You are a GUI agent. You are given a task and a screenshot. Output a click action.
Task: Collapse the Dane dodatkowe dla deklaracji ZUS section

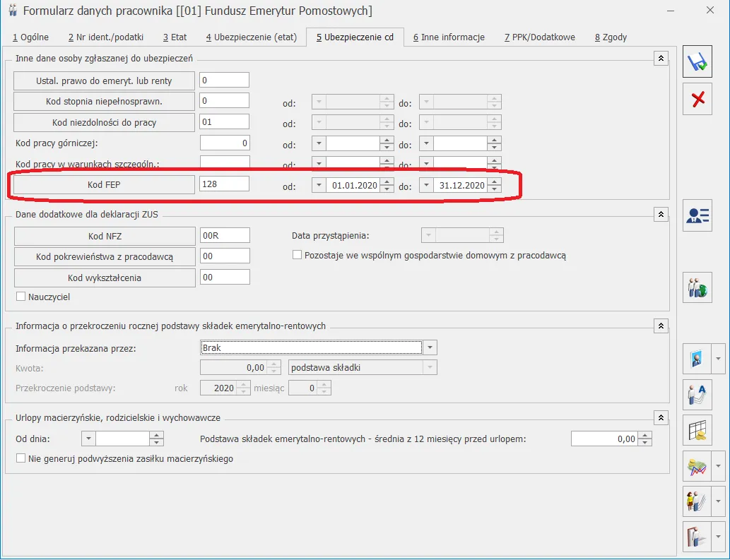point(661,215)
